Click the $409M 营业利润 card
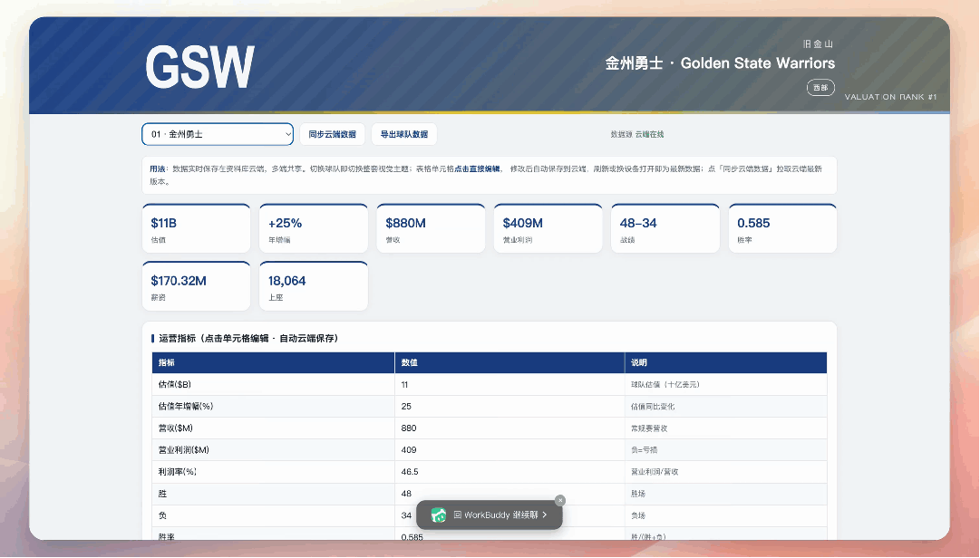This screenshot has width=980, height=558. [x=548, y=228]
